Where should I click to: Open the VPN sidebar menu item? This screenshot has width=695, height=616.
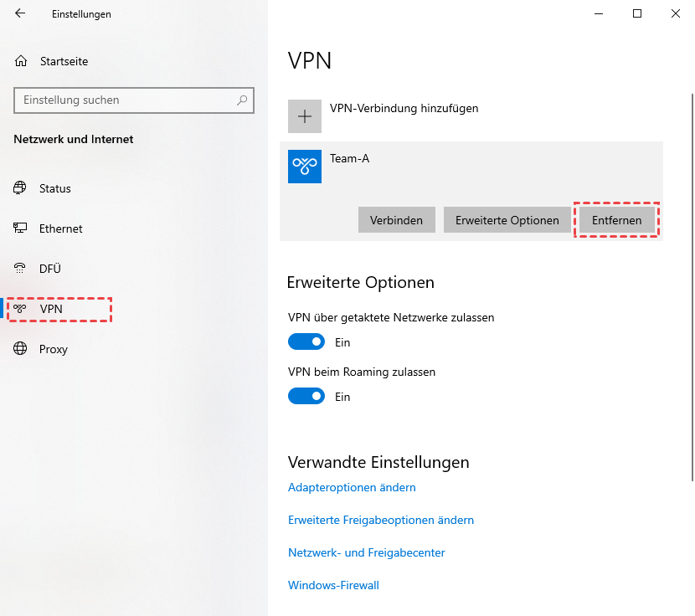pos(51,309)
